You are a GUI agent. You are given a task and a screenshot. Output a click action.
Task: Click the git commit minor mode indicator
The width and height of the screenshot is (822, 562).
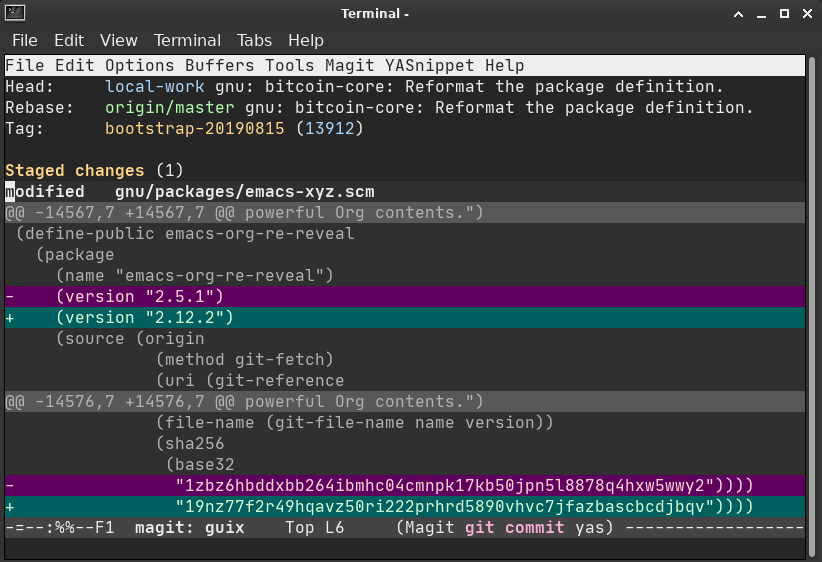(514, 527)
